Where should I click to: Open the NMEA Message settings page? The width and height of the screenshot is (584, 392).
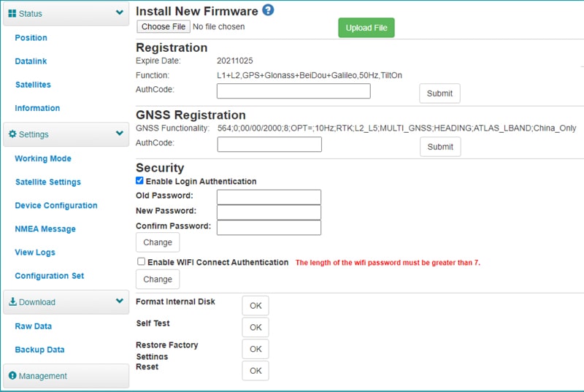45,228
